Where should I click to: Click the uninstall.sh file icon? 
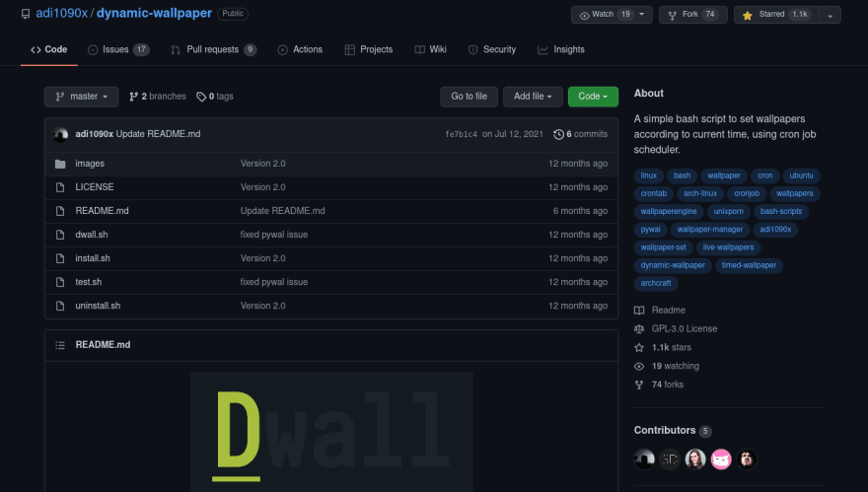[x=60, y=306]
